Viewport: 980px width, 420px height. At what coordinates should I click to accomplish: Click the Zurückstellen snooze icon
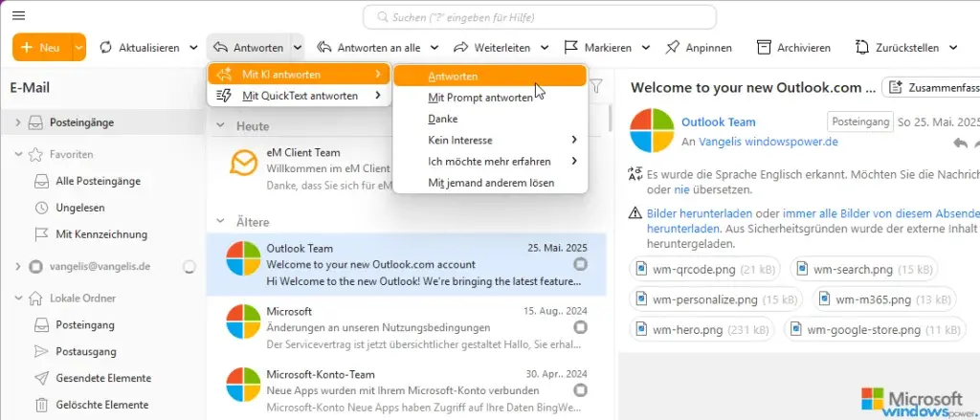click(x=862, y=48)
